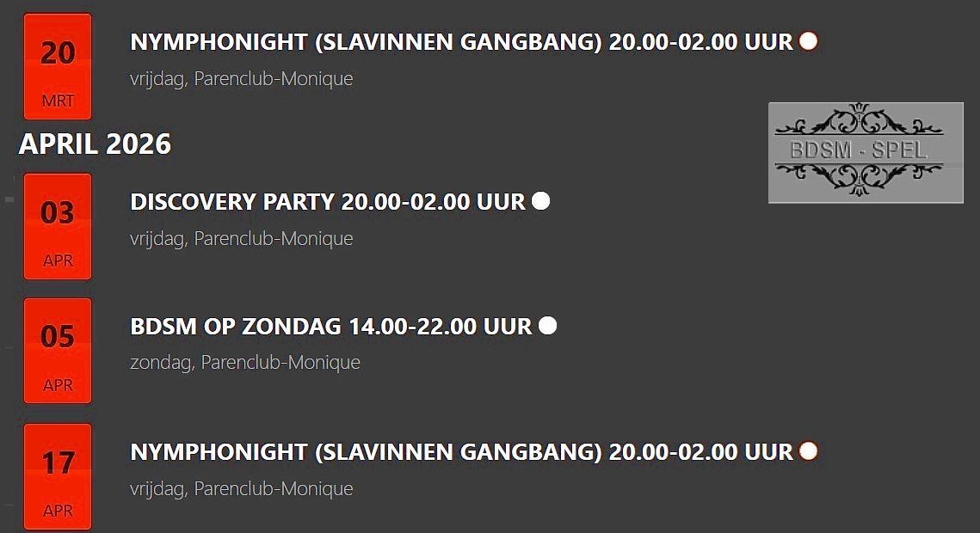Select the 03 APR date badge
Viewport: 980px width, 533px height.
58,226
